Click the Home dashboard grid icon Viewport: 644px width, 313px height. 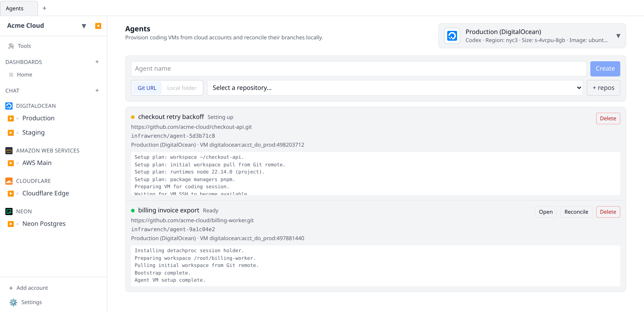11,74
